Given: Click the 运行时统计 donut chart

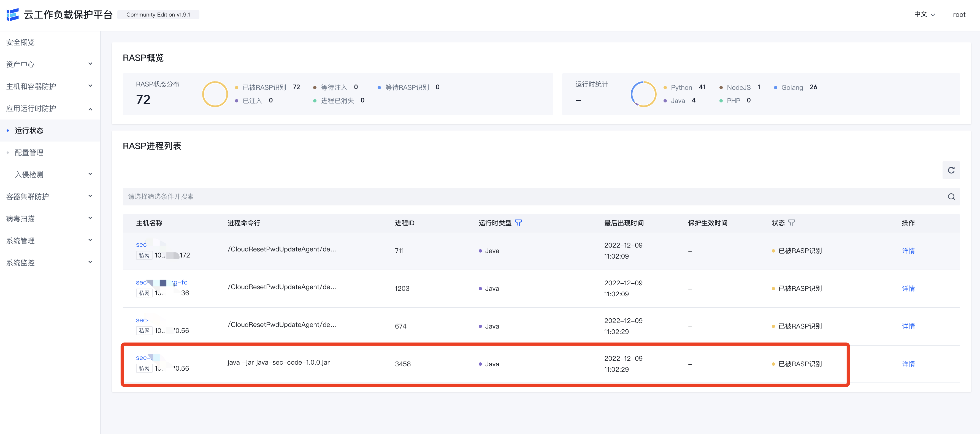Looking at the screenshot, I should click(x=643, y=94).
